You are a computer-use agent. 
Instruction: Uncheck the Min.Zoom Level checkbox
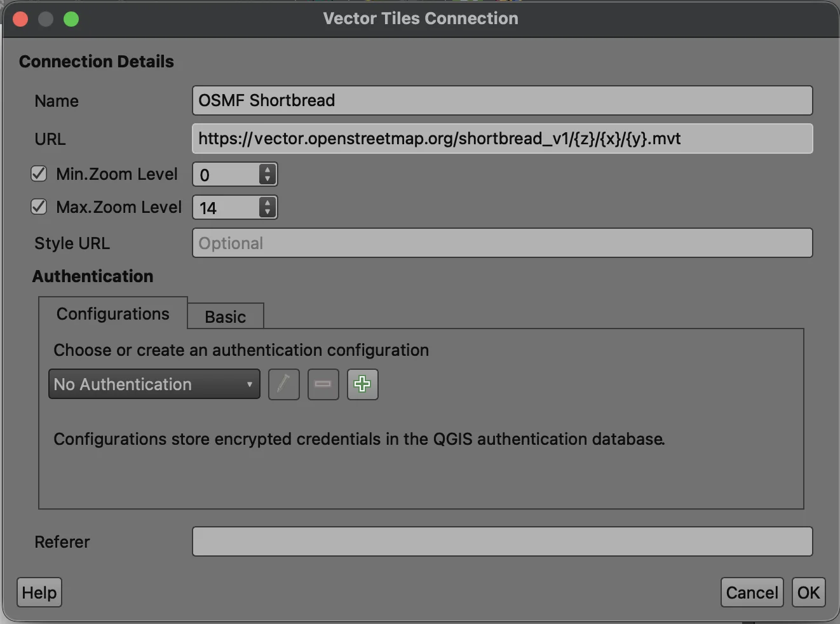[38, 173]
